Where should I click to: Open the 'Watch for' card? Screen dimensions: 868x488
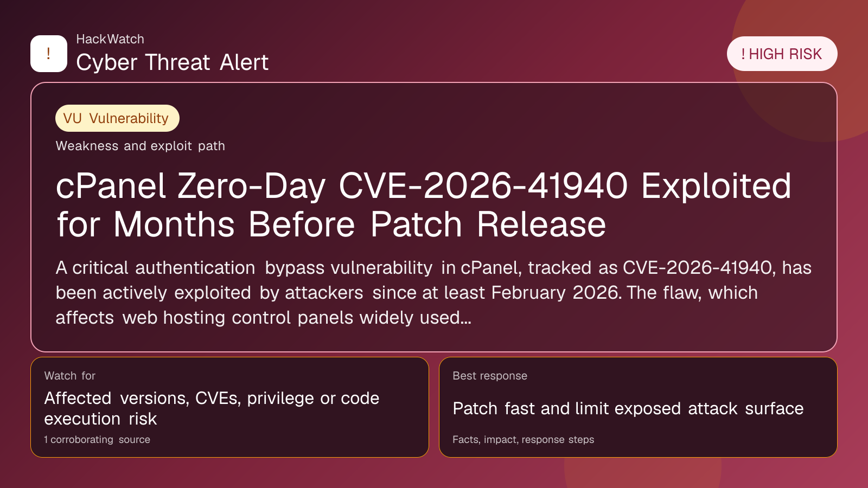(229, 407)
